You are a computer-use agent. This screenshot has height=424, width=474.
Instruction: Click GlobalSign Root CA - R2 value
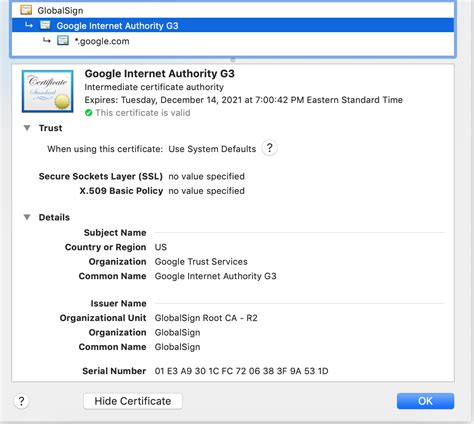tap(206, 318)
